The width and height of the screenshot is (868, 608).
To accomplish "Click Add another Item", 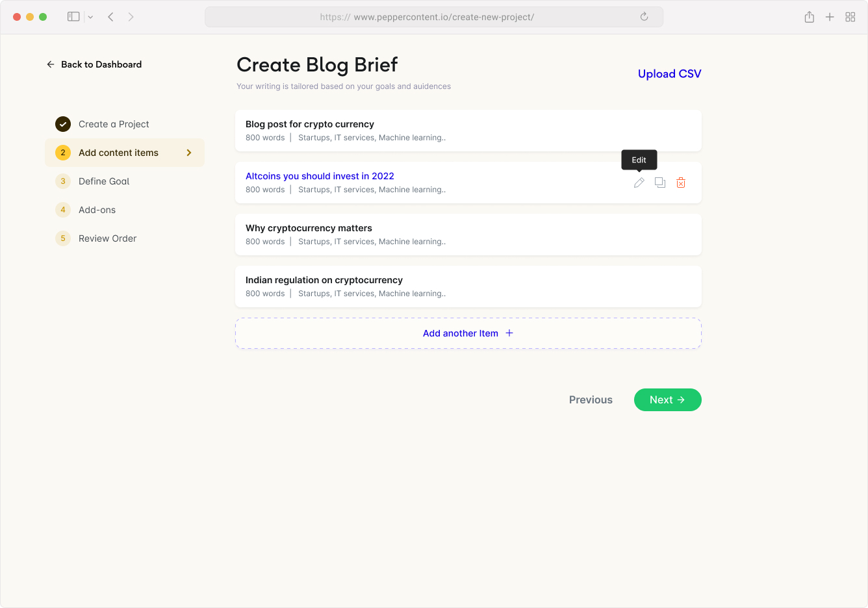I will pos(468,333).
